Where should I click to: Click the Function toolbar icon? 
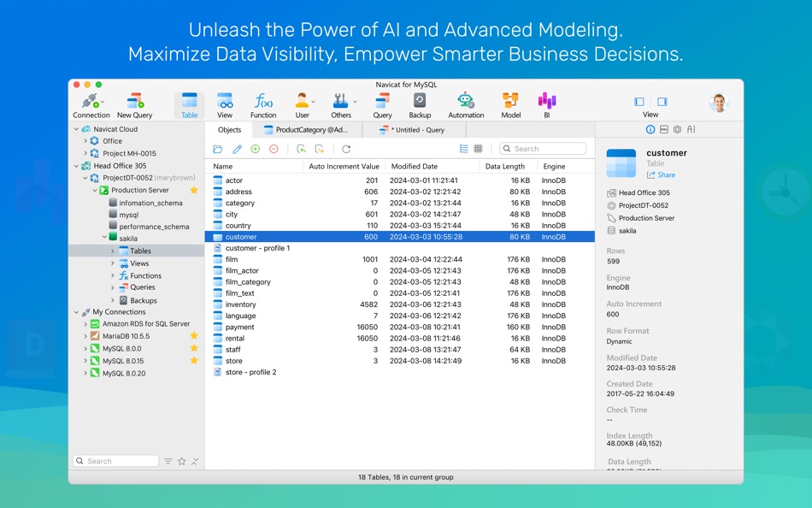(263, 105)
